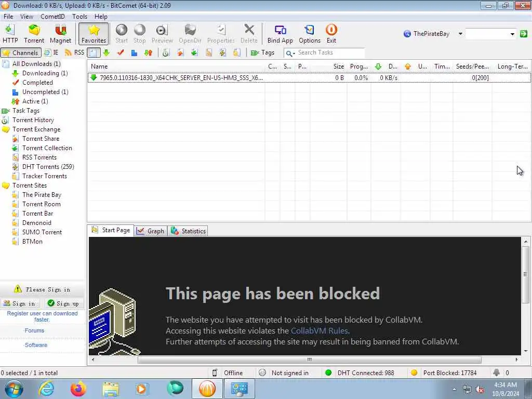Screen dimensions: 532x399
Task: Toggle the RSS filter button
Action: [x=74, y=52]
